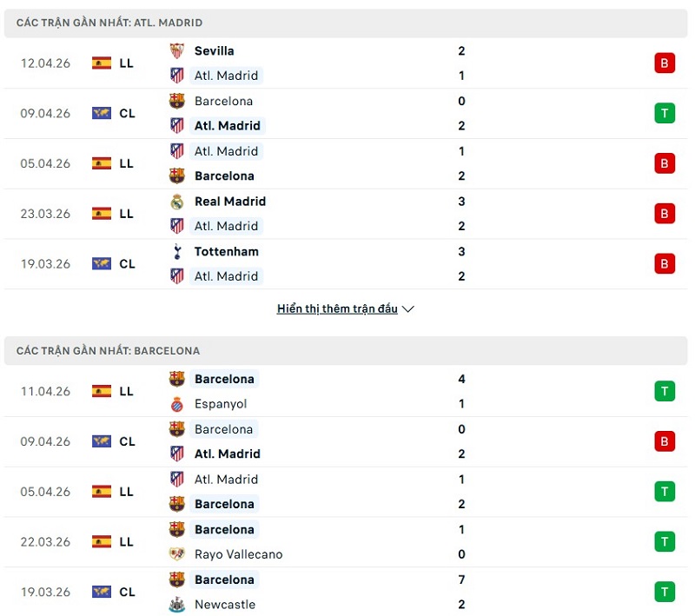This screenshot has width=695, height=616.
Task: Click the ATL. MADRID recent matches header
Action: point(109,23)
